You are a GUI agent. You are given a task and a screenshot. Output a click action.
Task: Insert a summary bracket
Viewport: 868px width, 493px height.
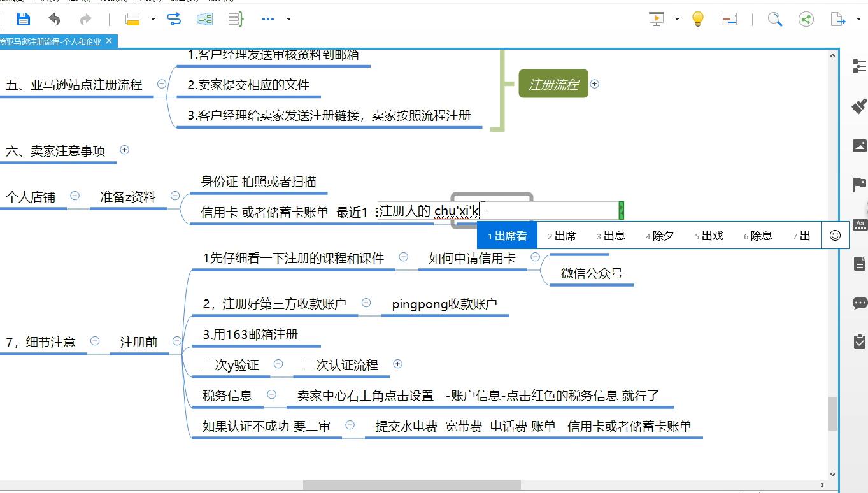tap(236, 19)
